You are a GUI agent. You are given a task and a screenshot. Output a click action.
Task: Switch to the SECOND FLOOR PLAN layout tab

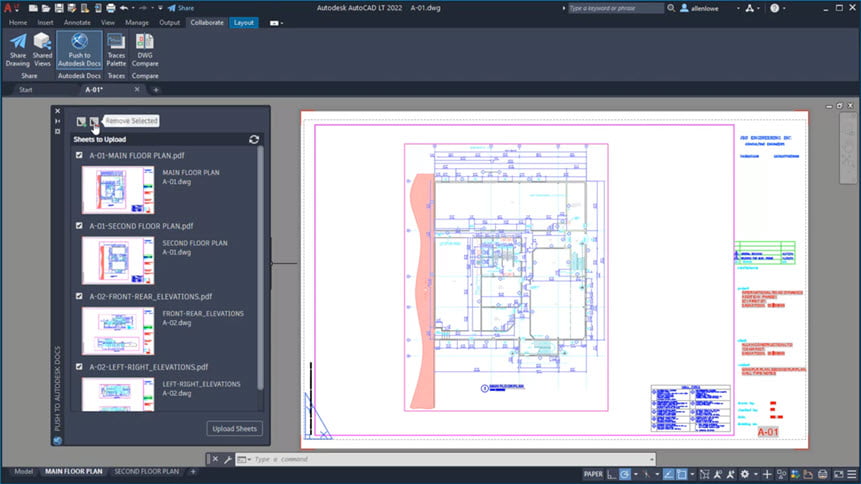pyautogui.click(x=146, y=471)
